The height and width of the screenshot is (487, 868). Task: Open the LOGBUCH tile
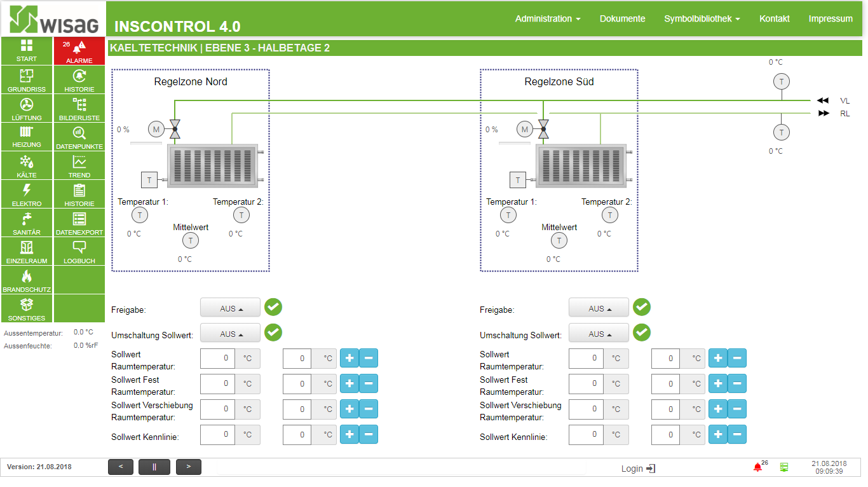[x=79, y=252]
